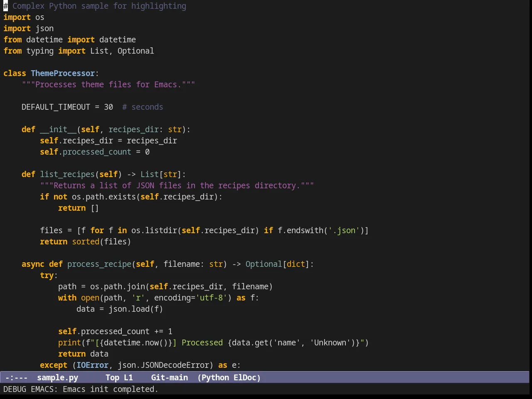Click the __init__ method name
Viewport: 532px width, 399px height.
pos(58,129)
